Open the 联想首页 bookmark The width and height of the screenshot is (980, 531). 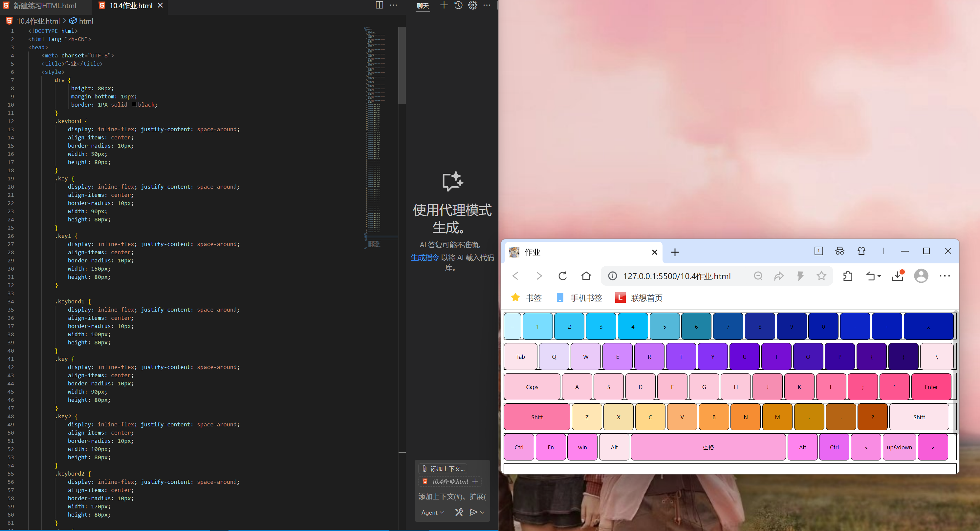(x=639, y=297)
